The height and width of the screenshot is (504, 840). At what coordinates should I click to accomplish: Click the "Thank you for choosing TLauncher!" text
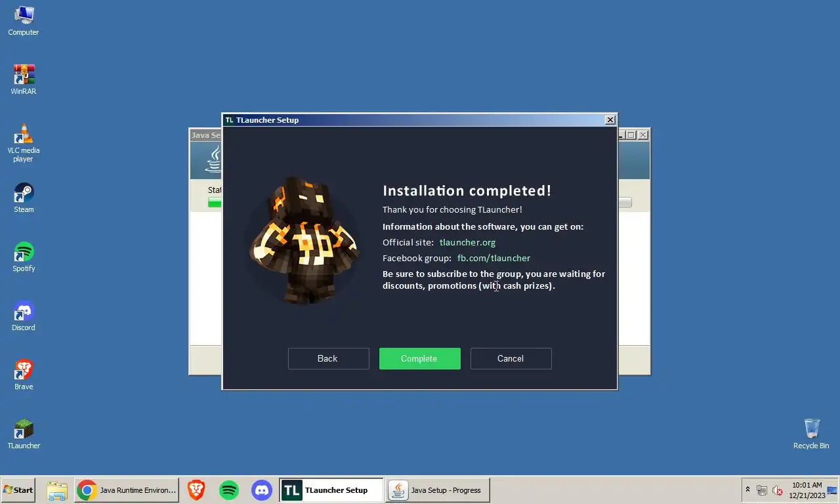click(452, 209)
